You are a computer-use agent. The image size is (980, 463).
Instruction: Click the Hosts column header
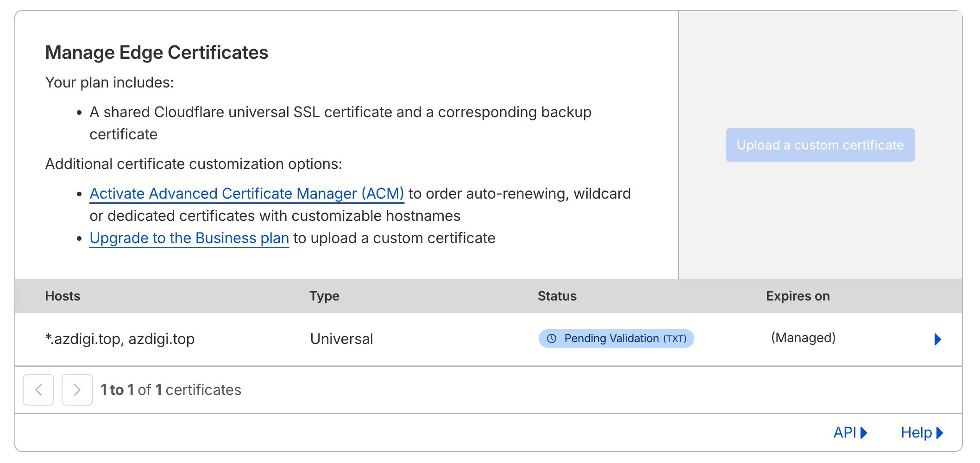63,296
